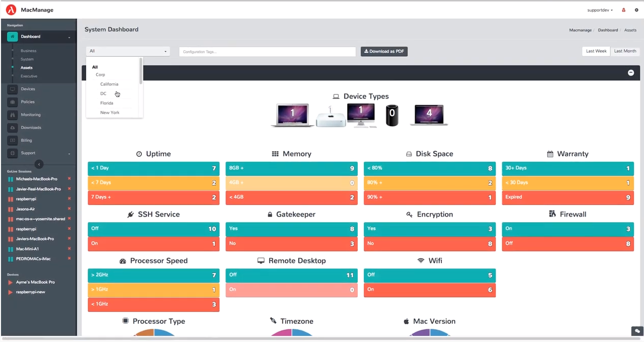Click the Configuration Tags input field

[x=268, y=52]
